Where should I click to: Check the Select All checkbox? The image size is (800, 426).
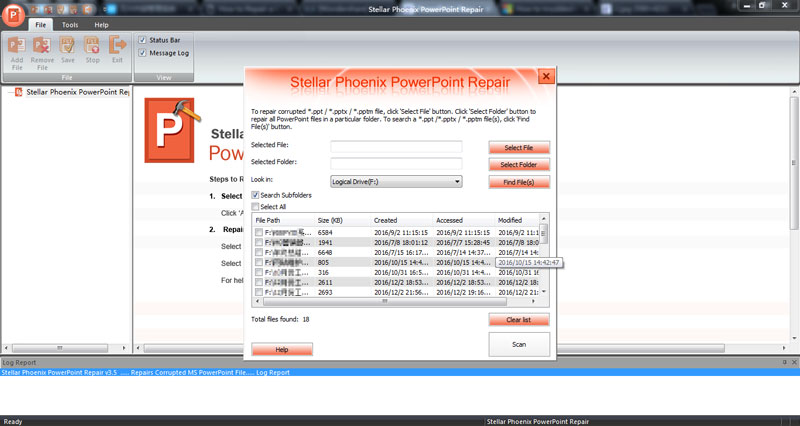(x=255, y=207)
